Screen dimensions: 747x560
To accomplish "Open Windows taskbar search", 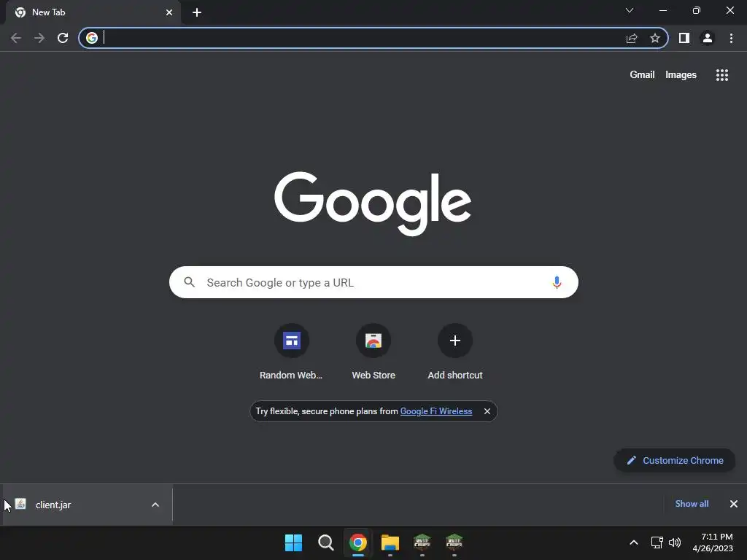I will pyautogui.click(x=326, y=542).
